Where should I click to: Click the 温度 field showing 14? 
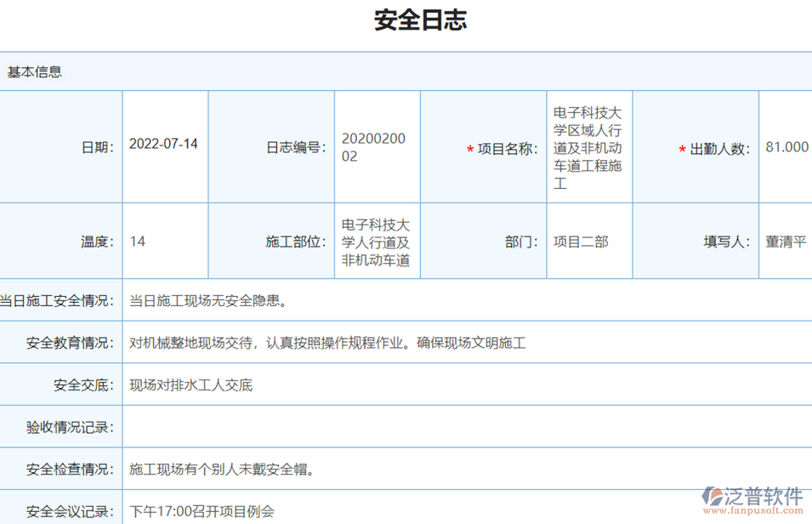(x=136, y=241)
